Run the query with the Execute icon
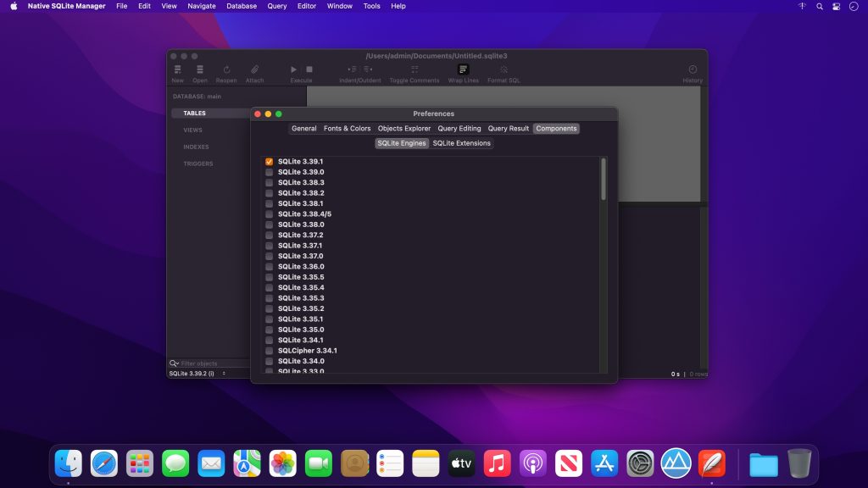The width and height of the screenshot is (868, 488). click(x=292, y=69)
